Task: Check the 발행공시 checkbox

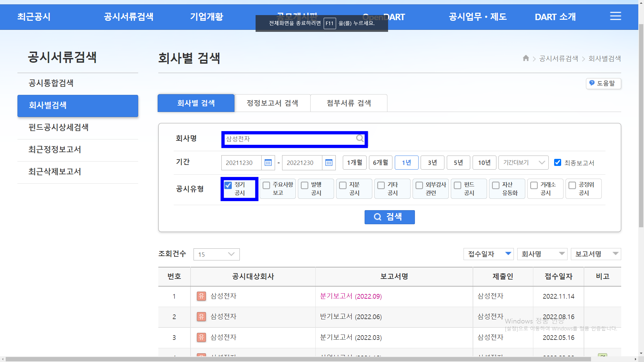Action: coord(305,185)
